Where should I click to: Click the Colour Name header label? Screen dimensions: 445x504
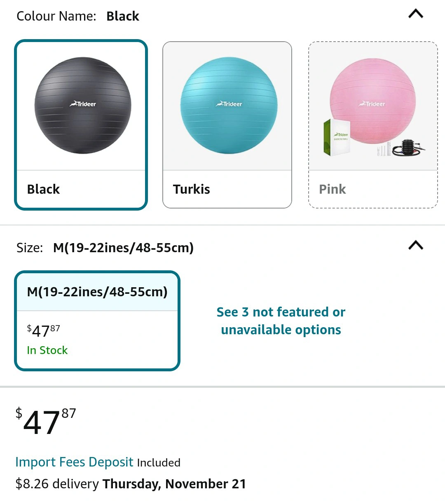point(56,16)
